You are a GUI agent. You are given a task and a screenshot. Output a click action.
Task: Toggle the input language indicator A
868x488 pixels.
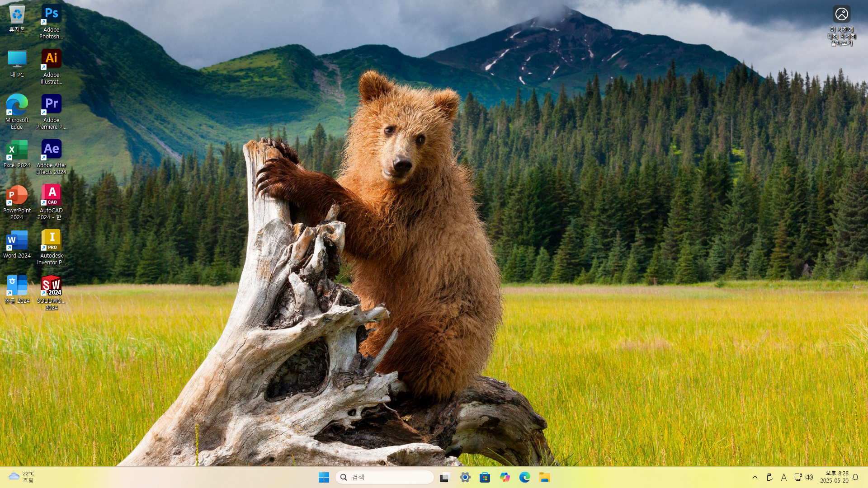tap(784, 477)
